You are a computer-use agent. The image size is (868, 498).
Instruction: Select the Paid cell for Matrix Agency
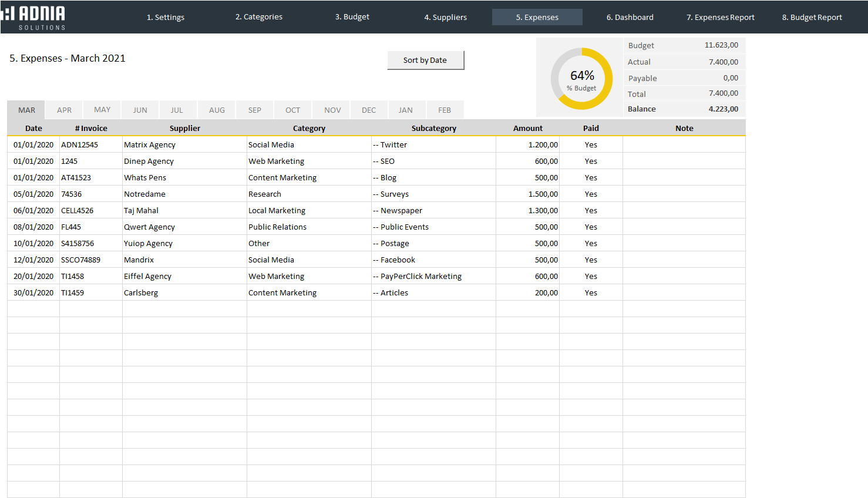tap(591, 144)
